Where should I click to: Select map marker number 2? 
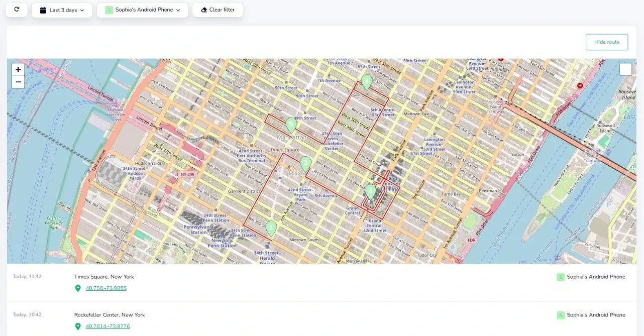(x=305, y=164)
